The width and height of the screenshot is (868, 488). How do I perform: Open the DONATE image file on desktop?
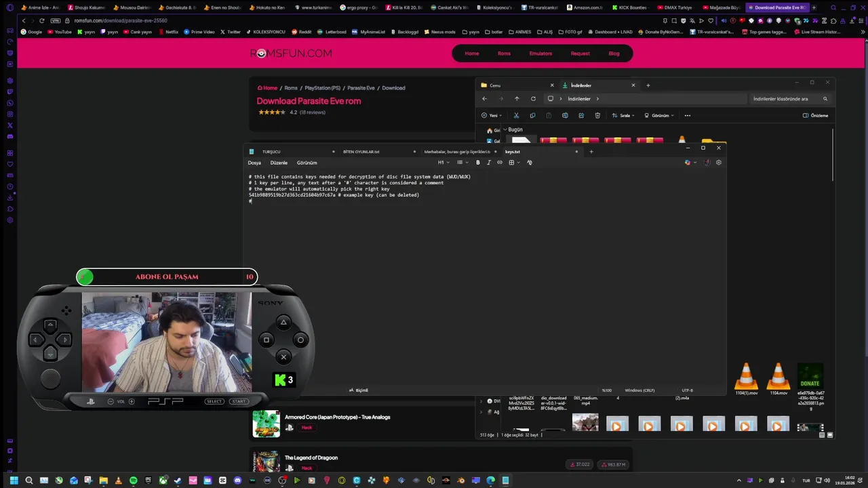pyautogui.click(x=810, y=387)
